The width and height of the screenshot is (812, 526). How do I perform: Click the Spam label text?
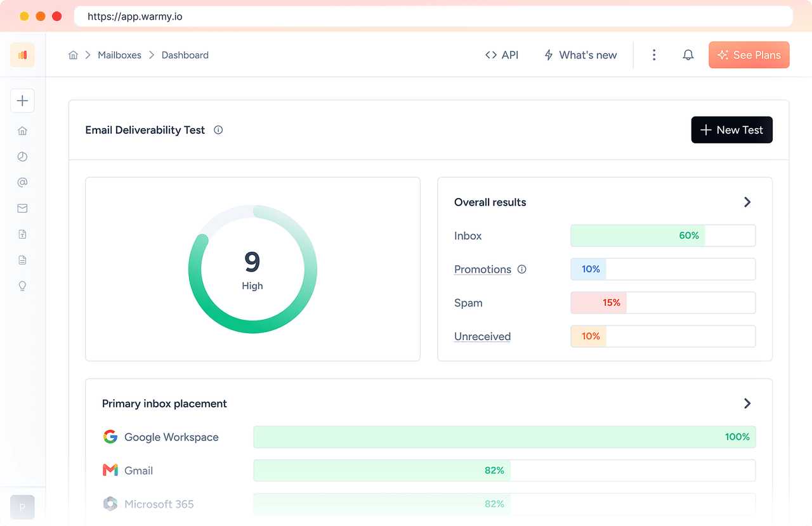(x=468, y=303)
